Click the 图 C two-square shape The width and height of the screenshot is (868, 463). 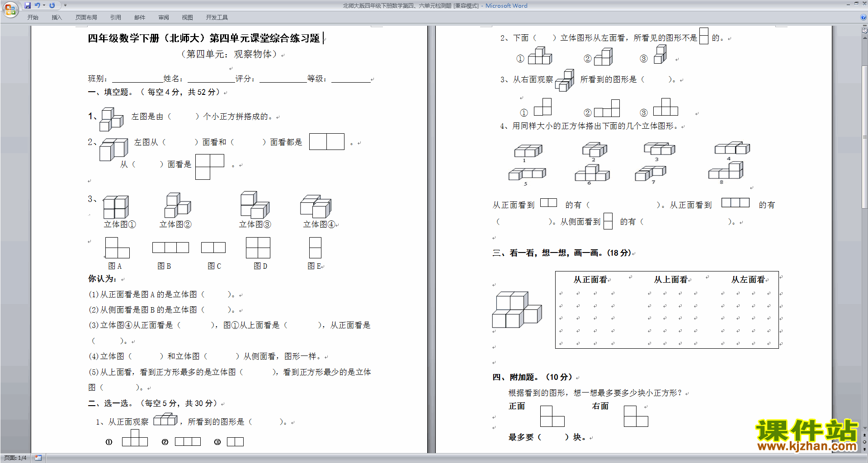pos(213,248)
